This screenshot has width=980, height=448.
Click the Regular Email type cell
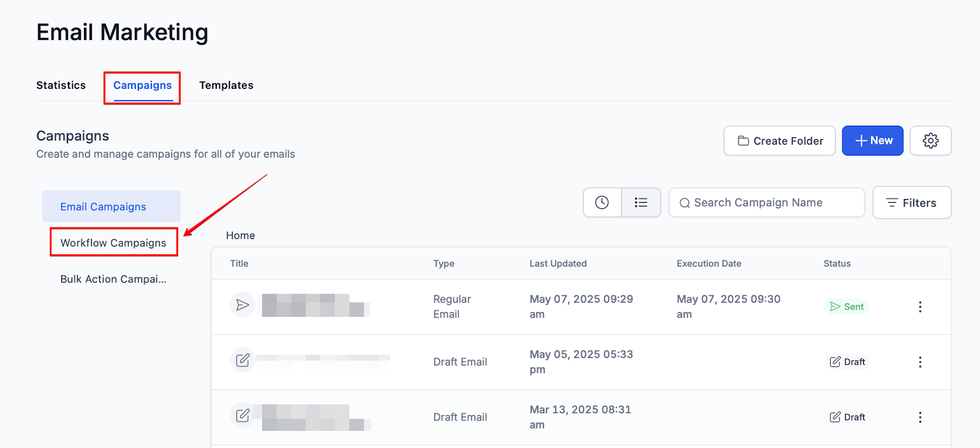point(452,306)
